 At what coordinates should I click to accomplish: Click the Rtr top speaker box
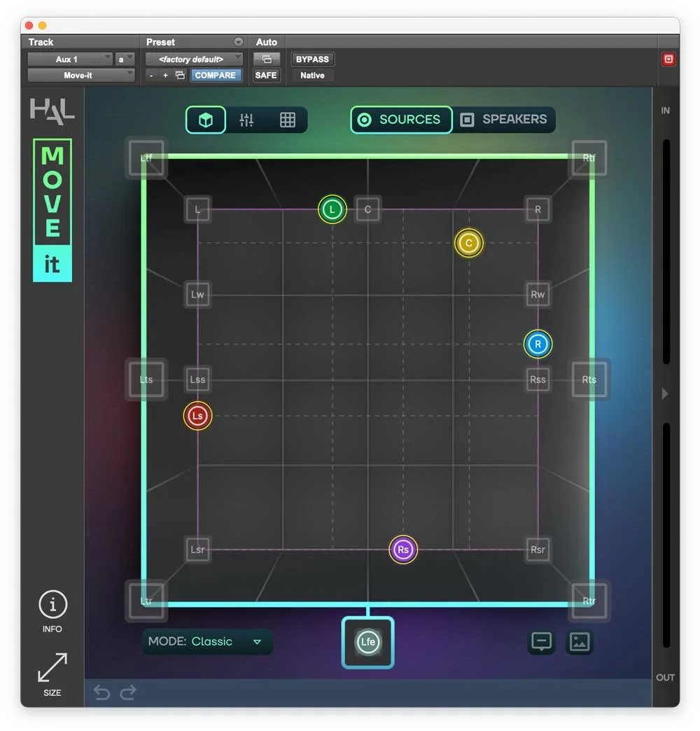click(589, 601)
